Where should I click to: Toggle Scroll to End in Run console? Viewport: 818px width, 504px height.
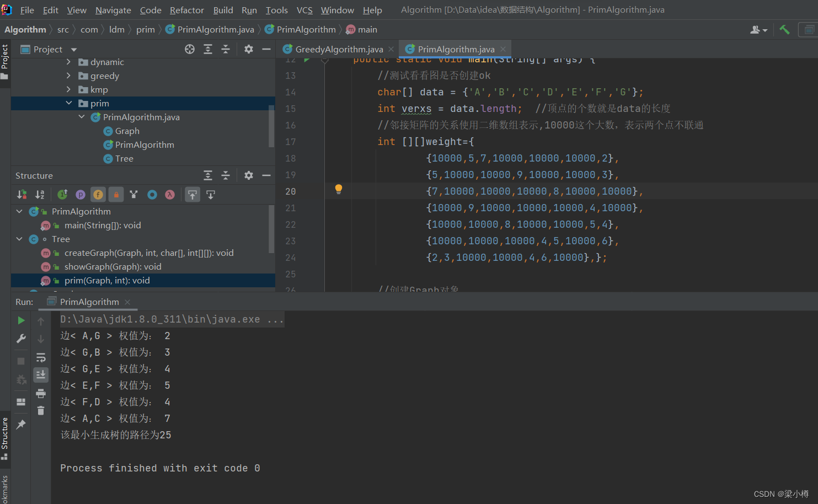[41, 375]
